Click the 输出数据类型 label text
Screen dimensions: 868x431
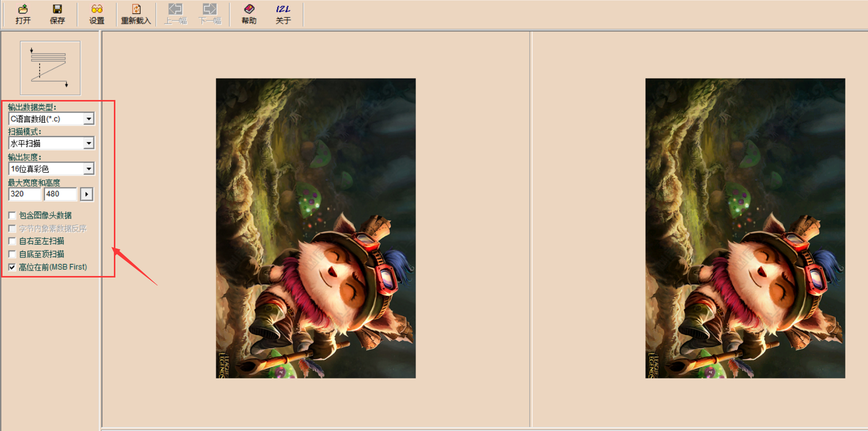(x=32, y=107)
